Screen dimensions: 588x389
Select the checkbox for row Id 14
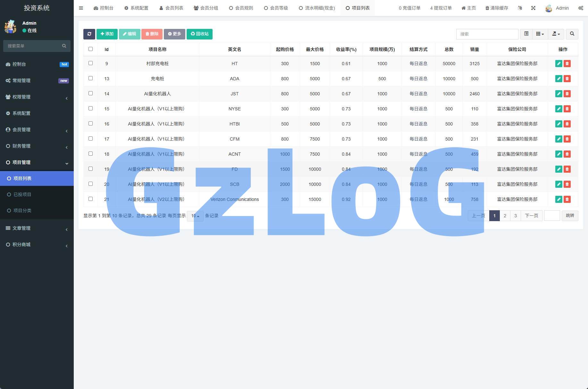tap(90, 93)
